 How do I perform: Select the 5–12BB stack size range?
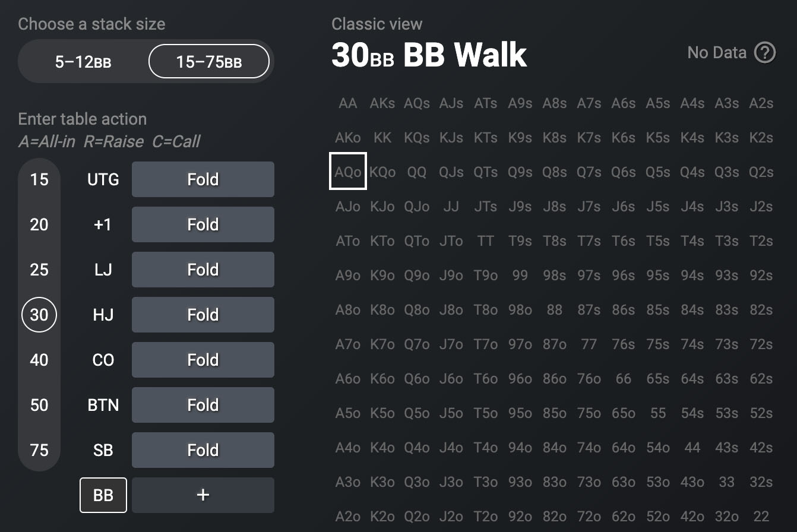(83, 62)
